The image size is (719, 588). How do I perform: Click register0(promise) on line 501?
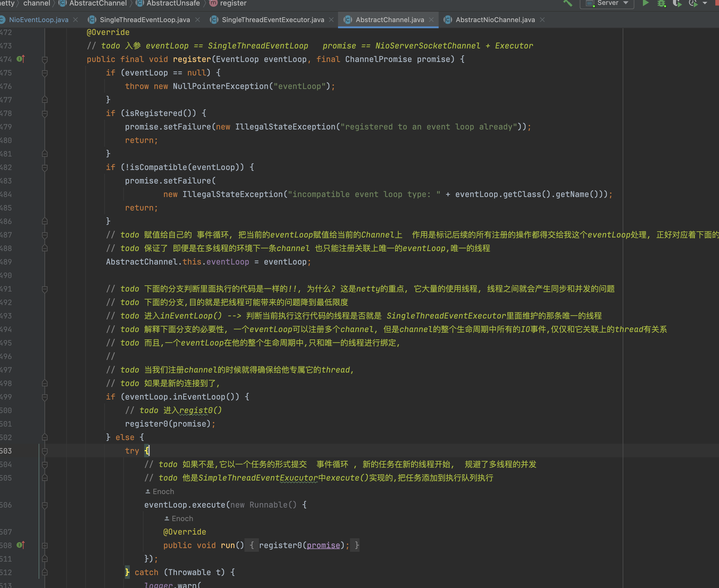168,424
